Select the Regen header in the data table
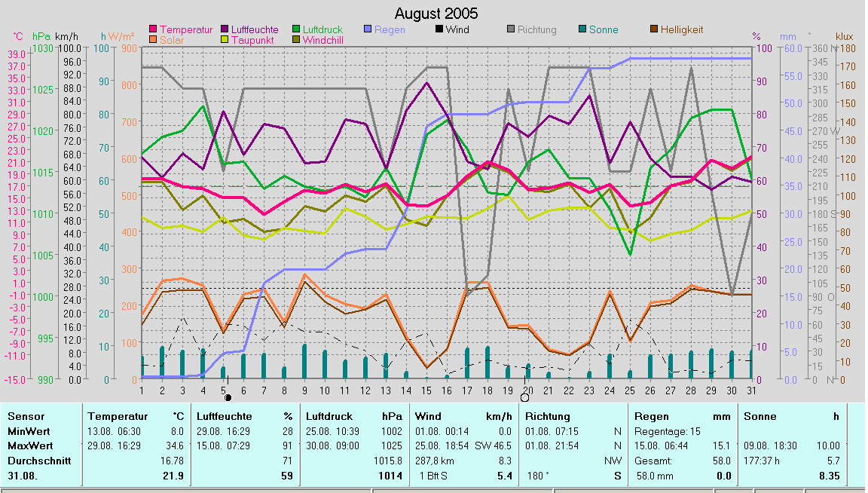This screenshot has height=493, width=868. coord(651,416)
